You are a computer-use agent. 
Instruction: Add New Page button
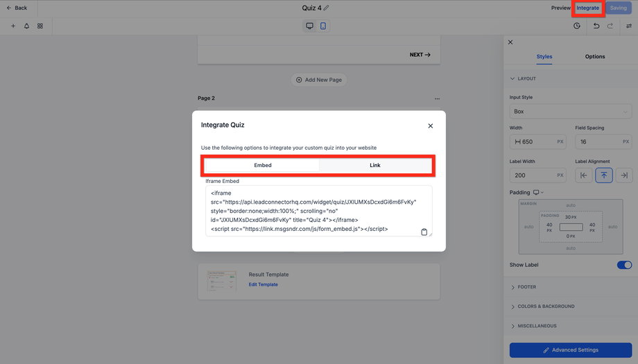pos(319,80)
